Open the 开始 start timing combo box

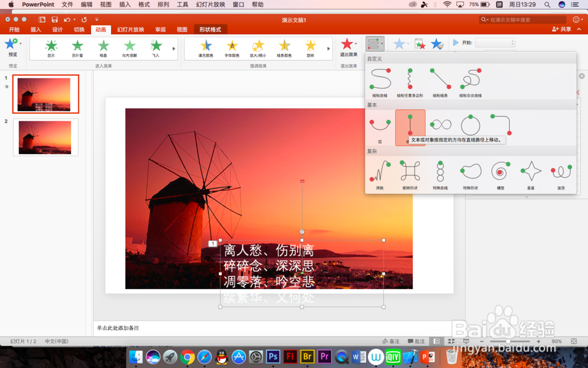click(x=495, y=43)
